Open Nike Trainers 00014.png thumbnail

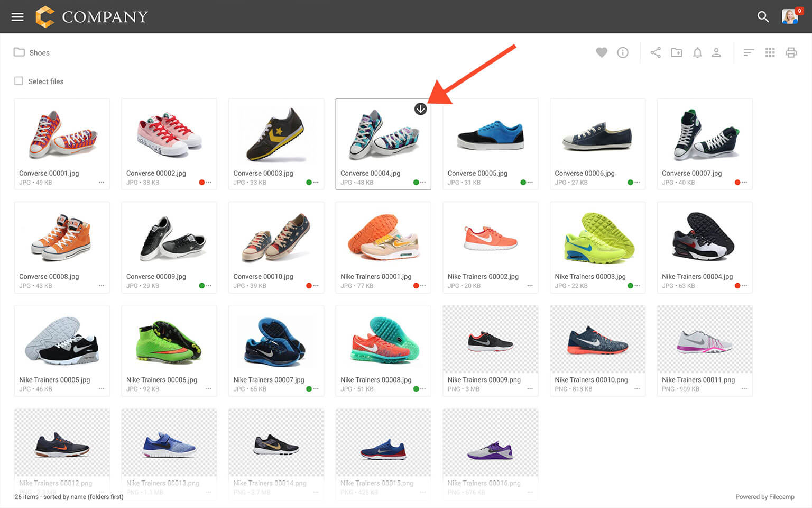coord(276,443)
